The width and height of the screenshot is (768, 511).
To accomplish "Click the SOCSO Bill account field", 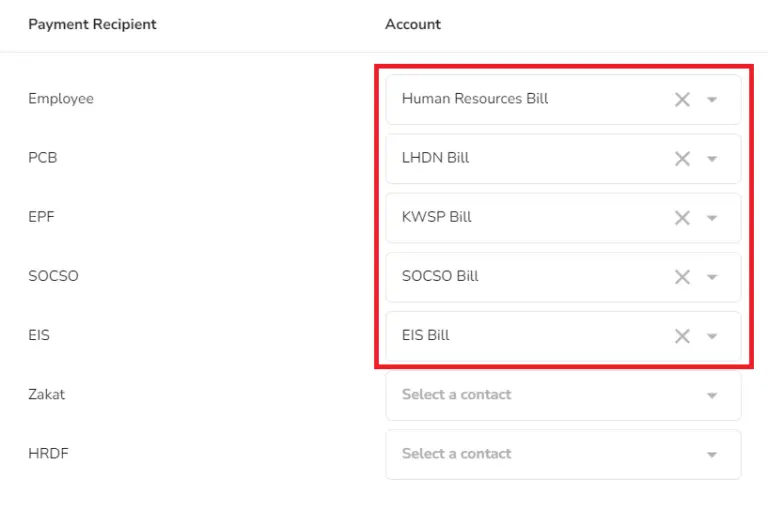I will [x=563, y=277].
